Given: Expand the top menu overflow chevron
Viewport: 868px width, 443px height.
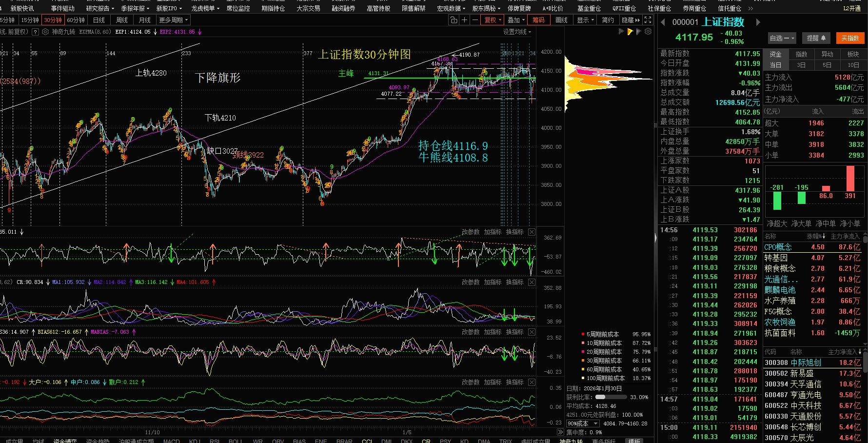Looking at the screenshot, I should (750, 8).
